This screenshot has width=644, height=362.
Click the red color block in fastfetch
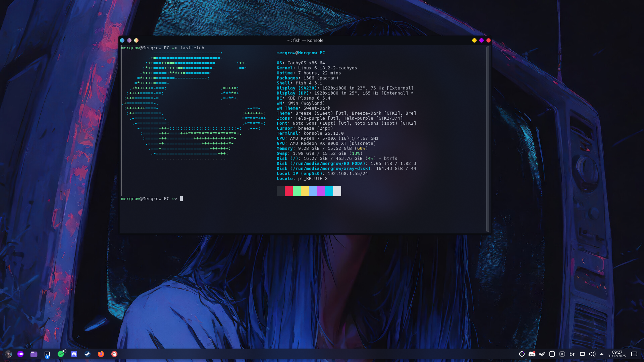[288, 191]
